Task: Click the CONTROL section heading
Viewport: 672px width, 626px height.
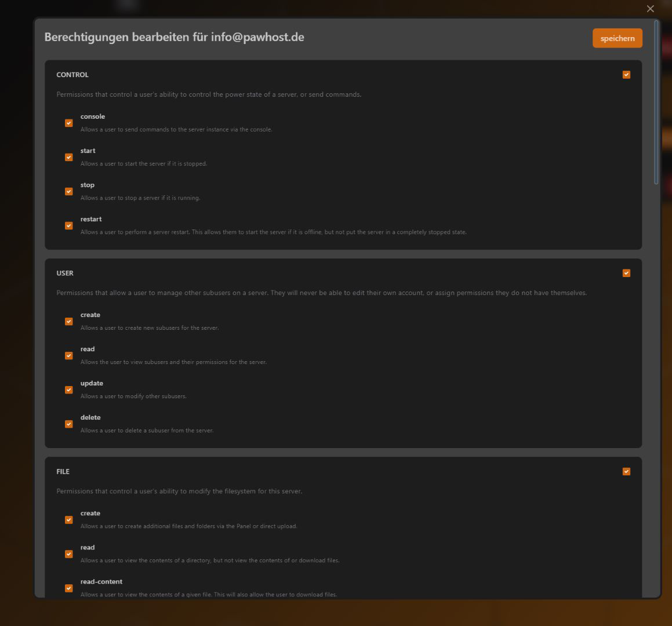Action: point(72,75)
